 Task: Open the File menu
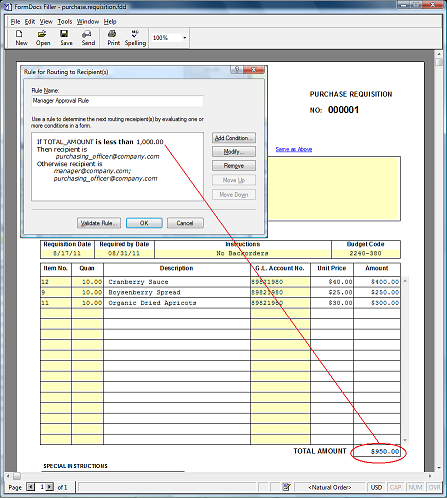tap(15, 22)
